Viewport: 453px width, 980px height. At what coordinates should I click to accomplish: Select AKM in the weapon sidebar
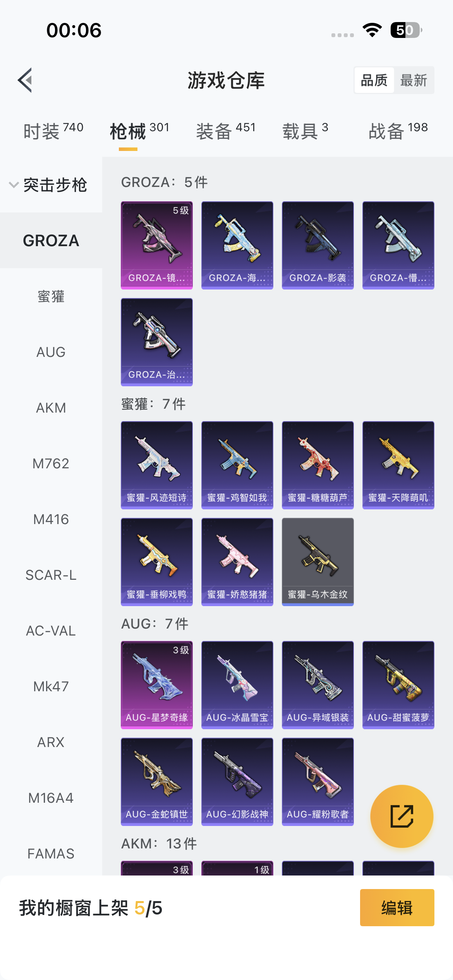(51, 408)
